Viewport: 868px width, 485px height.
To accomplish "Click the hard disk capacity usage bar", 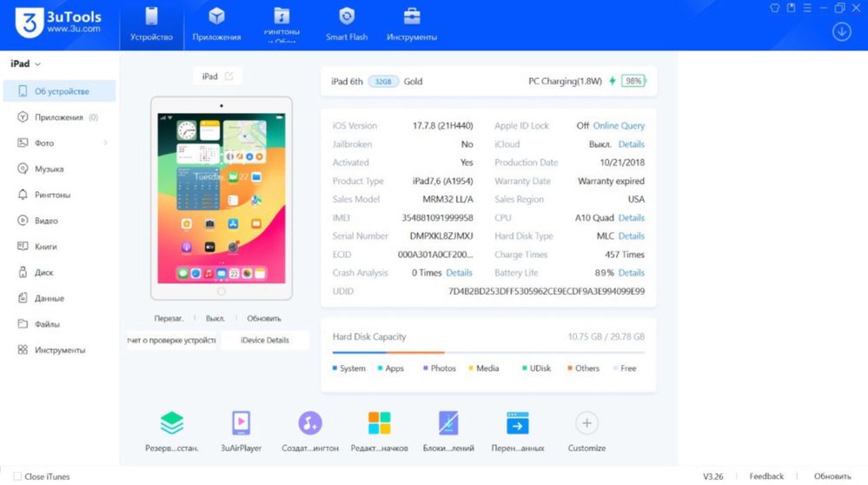I will point(488,352).
